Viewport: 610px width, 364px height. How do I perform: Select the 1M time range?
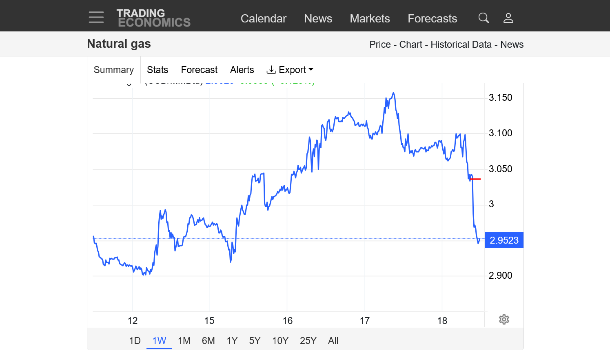(x=184, y=341)
